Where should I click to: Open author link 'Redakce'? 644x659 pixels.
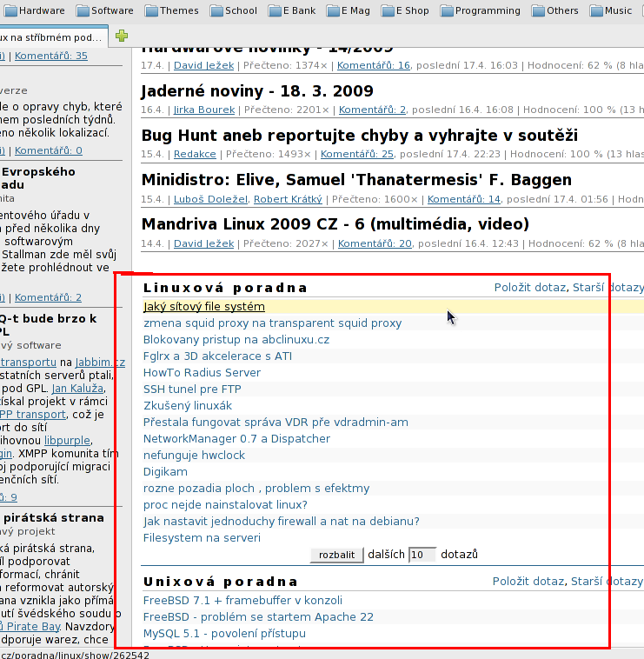[195, 154]
